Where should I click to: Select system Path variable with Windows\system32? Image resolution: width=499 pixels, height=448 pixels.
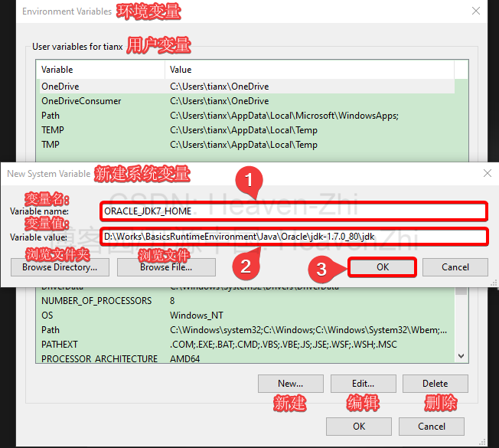pyautogui.click(x=247, y=330)
